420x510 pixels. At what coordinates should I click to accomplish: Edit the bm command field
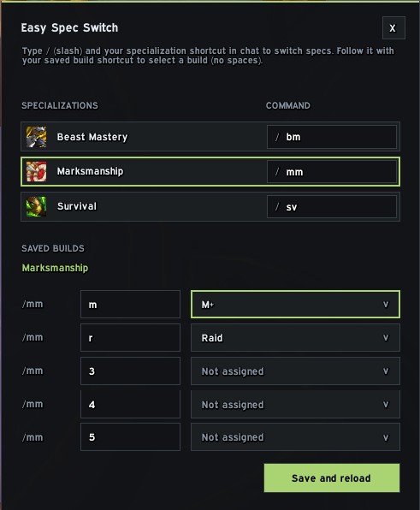click(x=332, y=137)
